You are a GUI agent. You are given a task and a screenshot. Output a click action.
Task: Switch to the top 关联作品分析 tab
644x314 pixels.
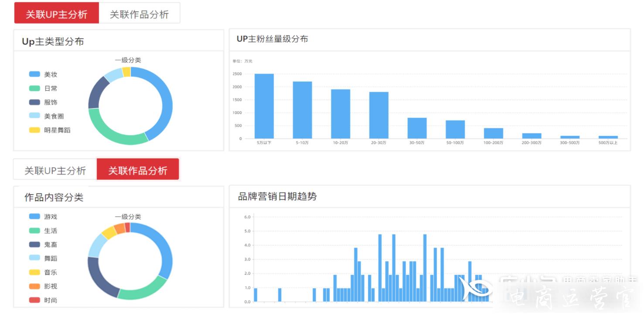click(139, 14)
